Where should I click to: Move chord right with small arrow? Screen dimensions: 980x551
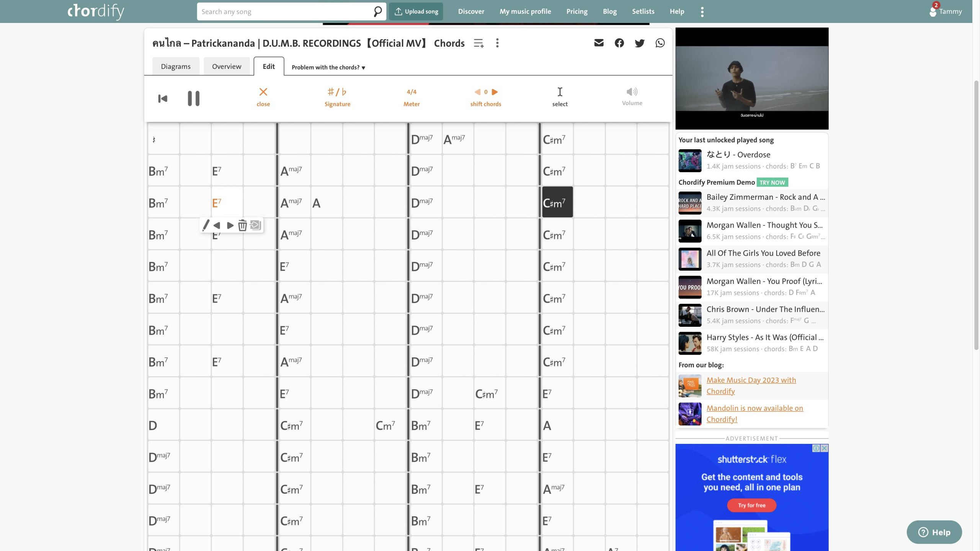tap(230, 225)
